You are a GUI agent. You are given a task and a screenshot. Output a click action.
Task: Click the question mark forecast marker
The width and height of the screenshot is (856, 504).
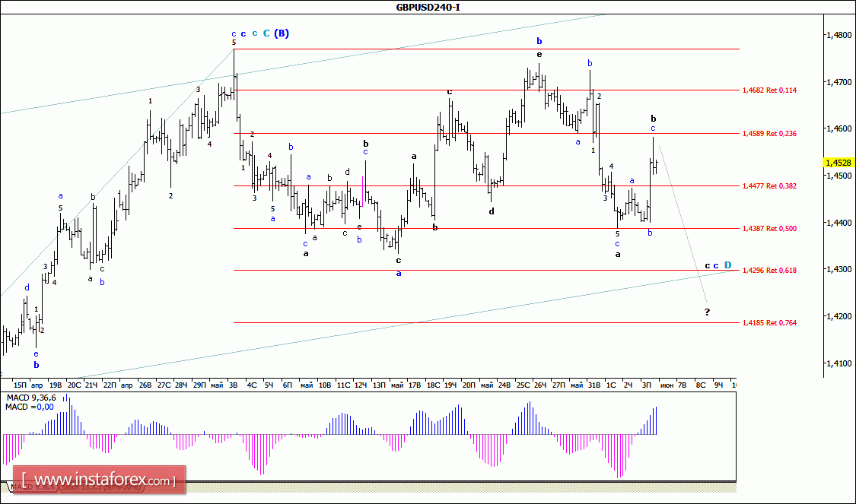tap(707, 312)
